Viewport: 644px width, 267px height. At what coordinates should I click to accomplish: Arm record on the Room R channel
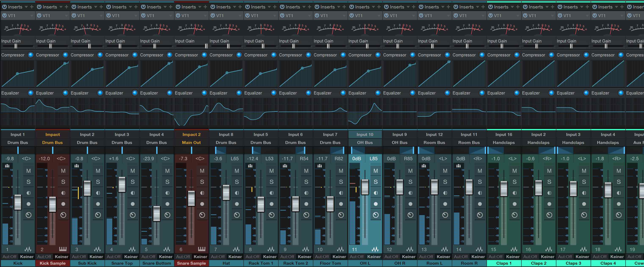coord(480,204)
